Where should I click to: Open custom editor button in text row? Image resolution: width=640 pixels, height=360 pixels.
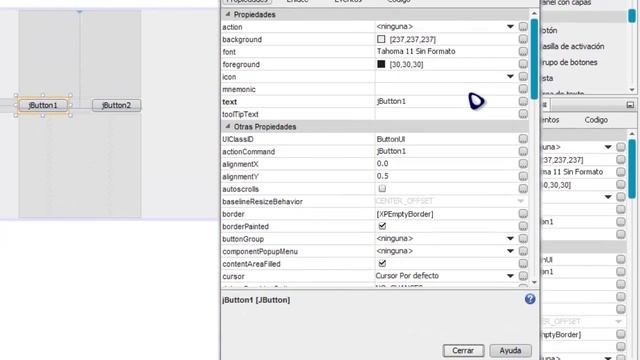point(523,102)
